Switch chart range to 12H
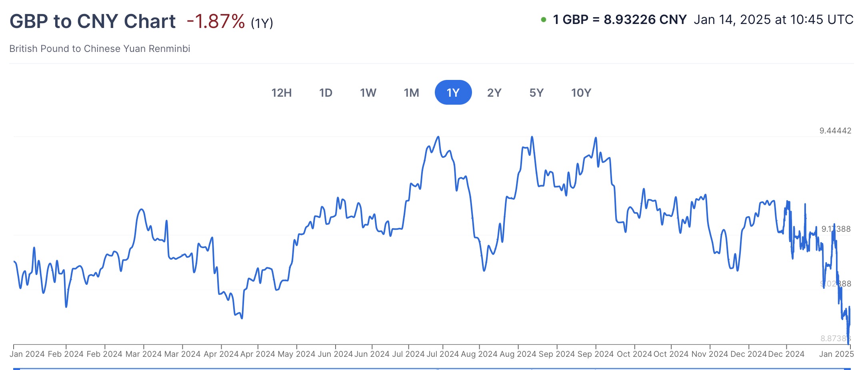The image size is (868, 370). click(x=281, y=93)
